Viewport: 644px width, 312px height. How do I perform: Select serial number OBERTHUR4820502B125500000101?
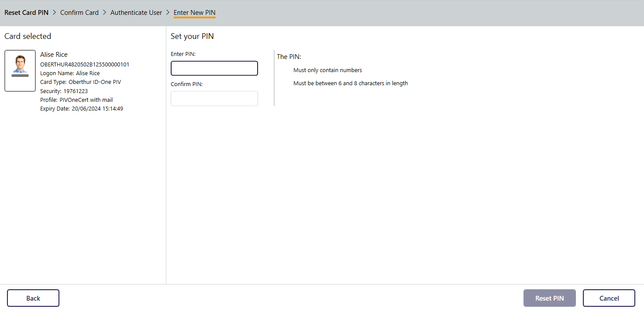tap(85, 65)
